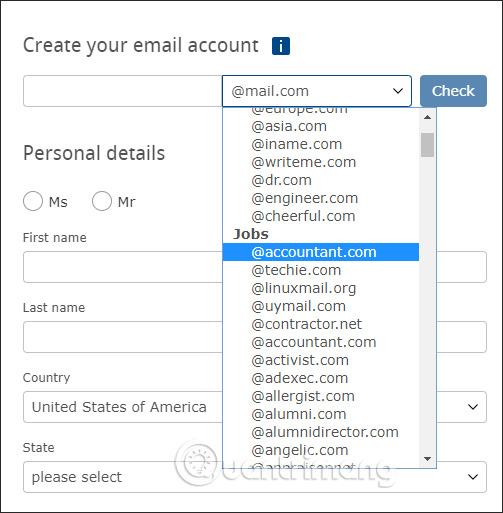Select the non-highlighted @accountant.com entry below @contractor.net
Screen dimensions: 503x513
pos(321,342)
